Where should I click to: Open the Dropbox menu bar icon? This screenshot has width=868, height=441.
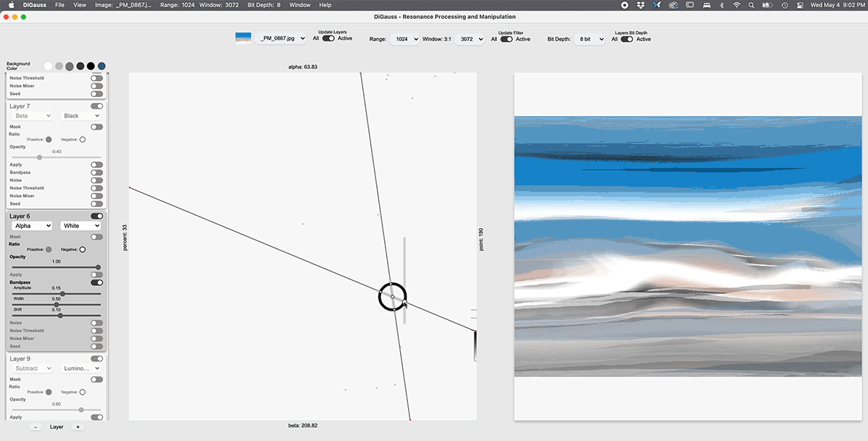(642, 5)
